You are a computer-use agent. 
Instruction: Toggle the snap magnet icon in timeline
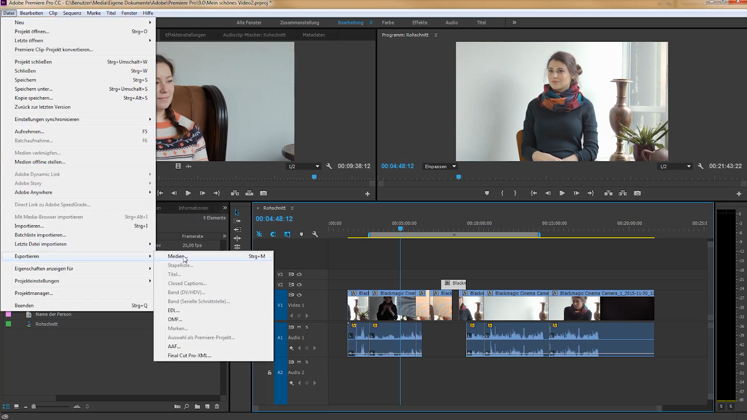point(273,235)
